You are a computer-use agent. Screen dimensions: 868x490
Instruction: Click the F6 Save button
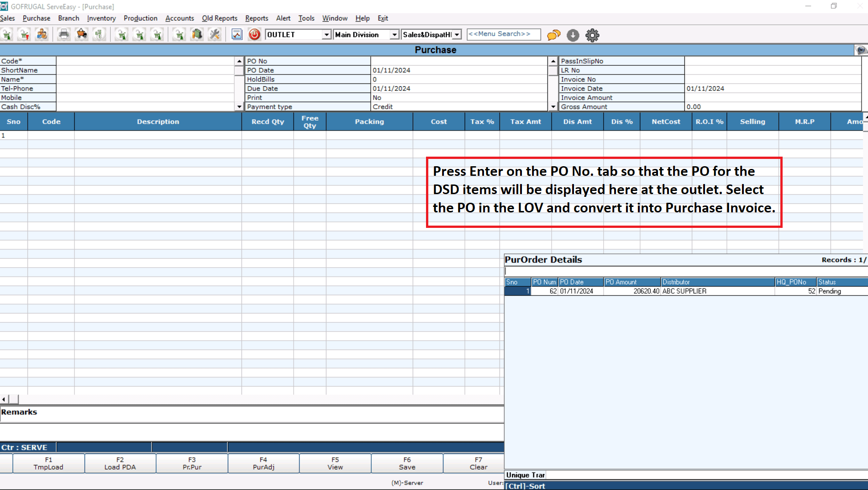[407, 464]
